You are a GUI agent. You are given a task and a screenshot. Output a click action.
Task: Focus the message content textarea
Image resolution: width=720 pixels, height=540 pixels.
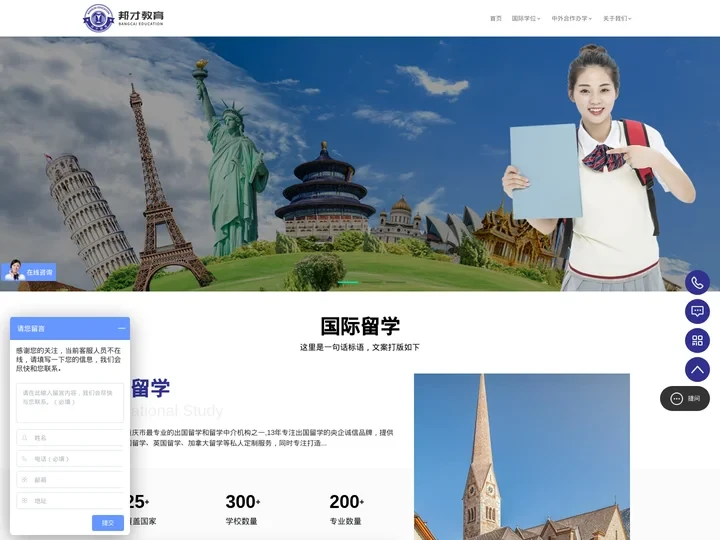[x=70, y=403]
